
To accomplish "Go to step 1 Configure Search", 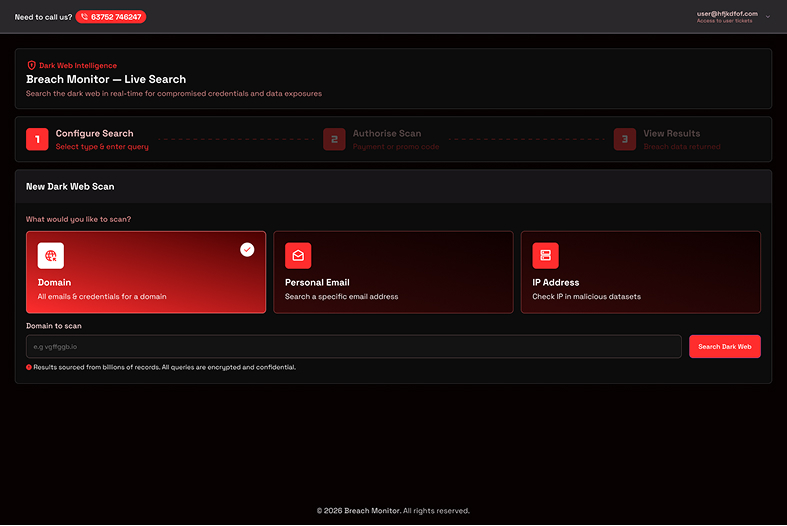I will (87, 140).
